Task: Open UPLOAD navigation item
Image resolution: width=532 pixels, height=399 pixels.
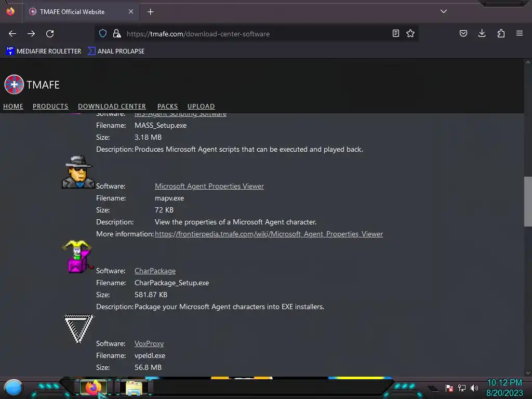Action: pyautogui.click(x=201, y=106)
